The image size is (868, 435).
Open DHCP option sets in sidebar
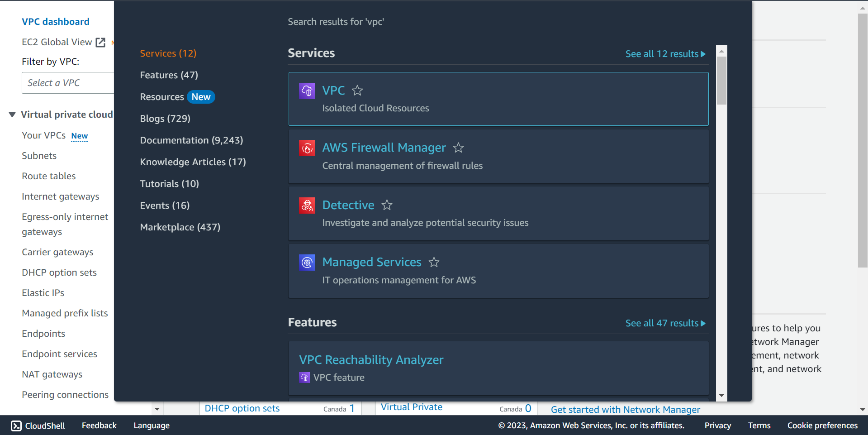point(59,272)
